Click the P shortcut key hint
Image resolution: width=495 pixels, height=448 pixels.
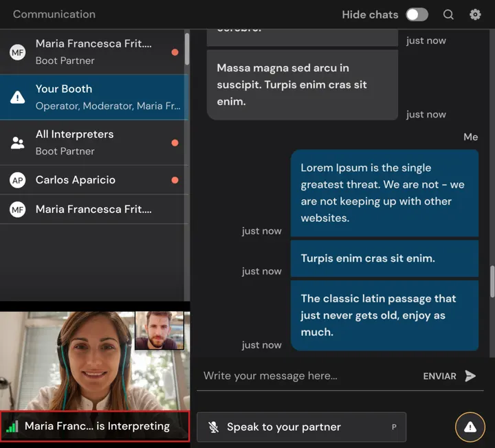[394, 427]
